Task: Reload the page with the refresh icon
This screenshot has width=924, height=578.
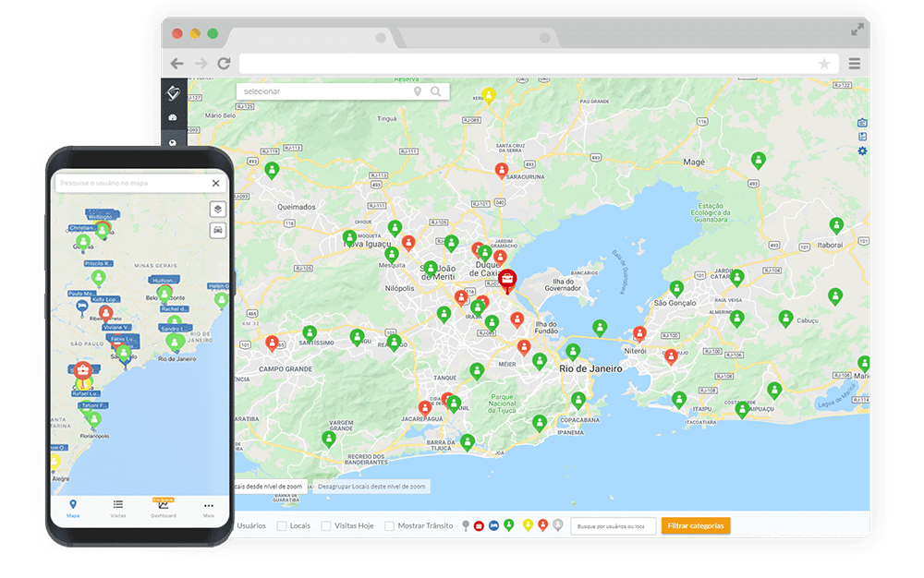Action: 224,64
